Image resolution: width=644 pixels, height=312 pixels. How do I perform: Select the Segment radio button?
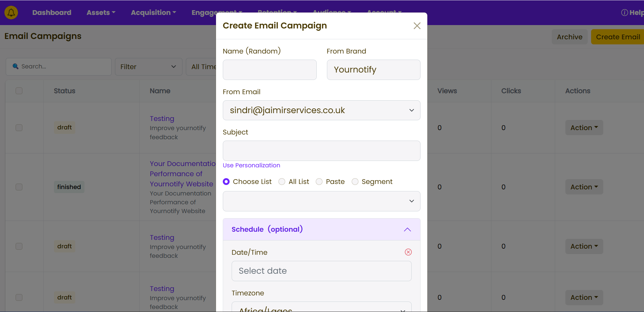[x=355, y=182]
